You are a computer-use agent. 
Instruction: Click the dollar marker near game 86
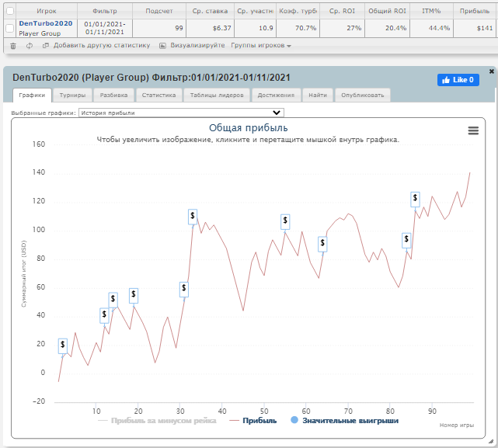pos(416,198)
